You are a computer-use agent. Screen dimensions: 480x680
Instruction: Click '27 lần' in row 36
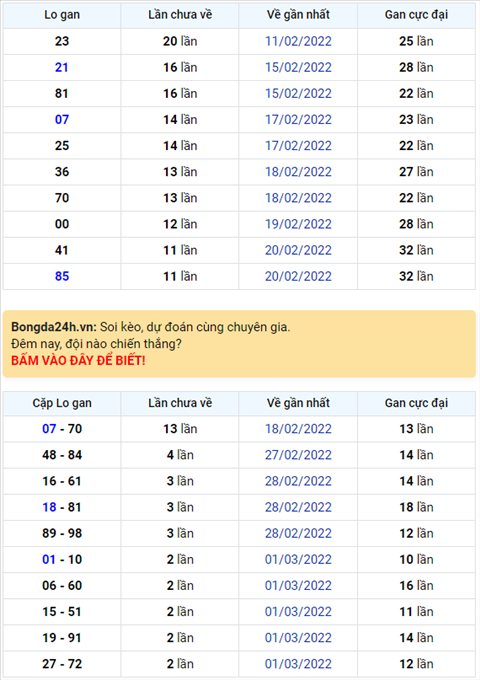pyautogui.click(x=416, y=172)
